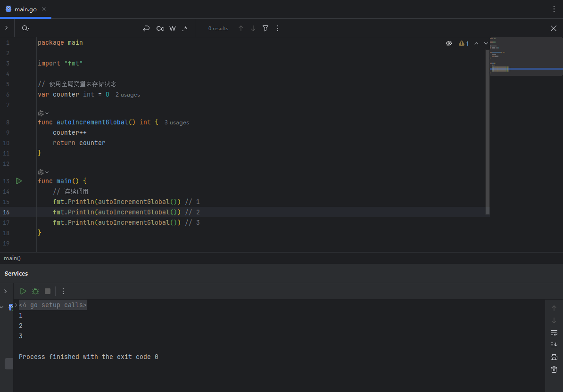Close the main.go tab
Viewport: 563px width, 392px height.
click(44, 9)
